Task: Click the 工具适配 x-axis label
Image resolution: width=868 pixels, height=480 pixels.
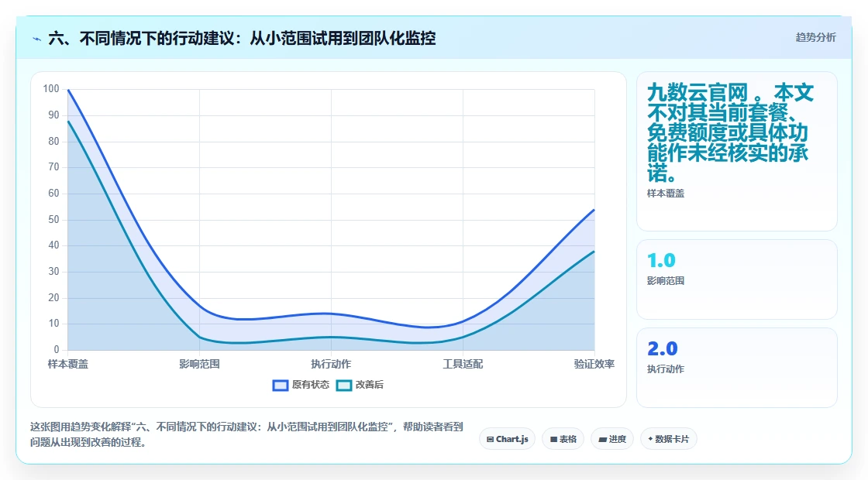Action: 463,364
